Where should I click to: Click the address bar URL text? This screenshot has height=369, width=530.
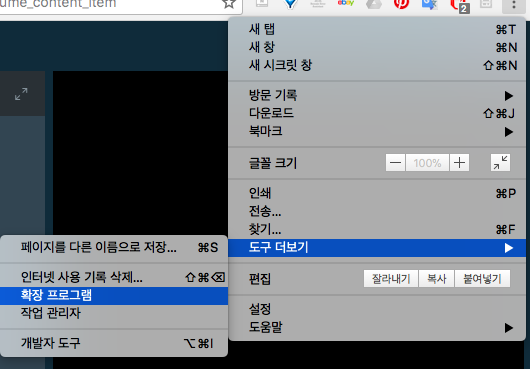[58, 4]
